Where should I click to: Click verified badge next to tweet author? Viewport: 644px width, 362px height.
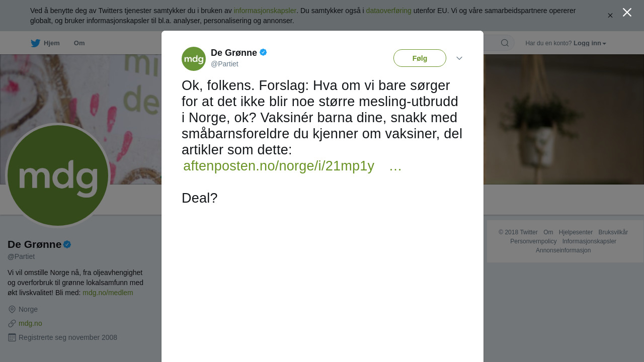[x=263, y=52]
